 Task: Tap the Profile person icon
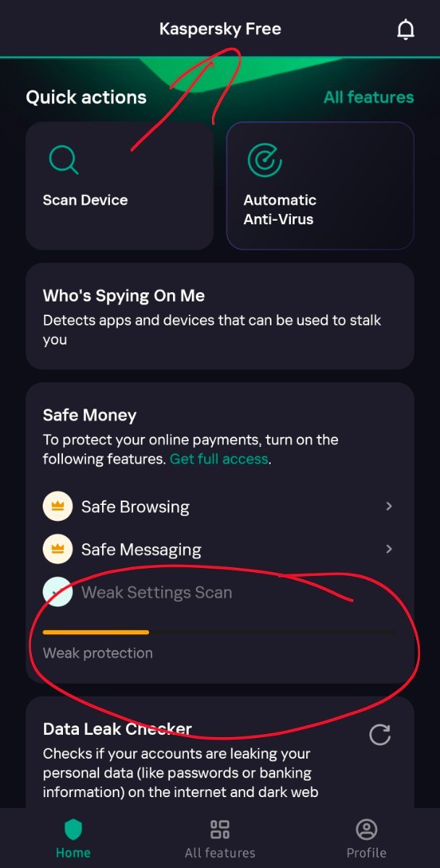(366, 829)
